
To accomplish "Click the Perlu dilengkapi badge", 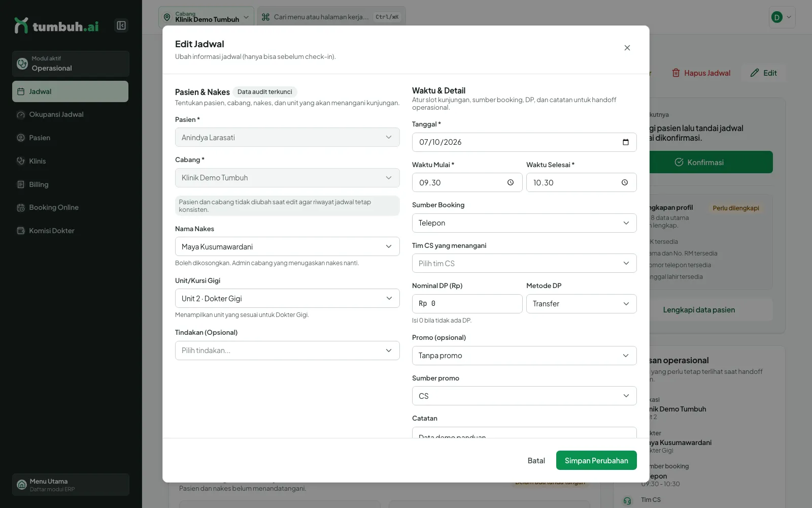I will 736,208.
